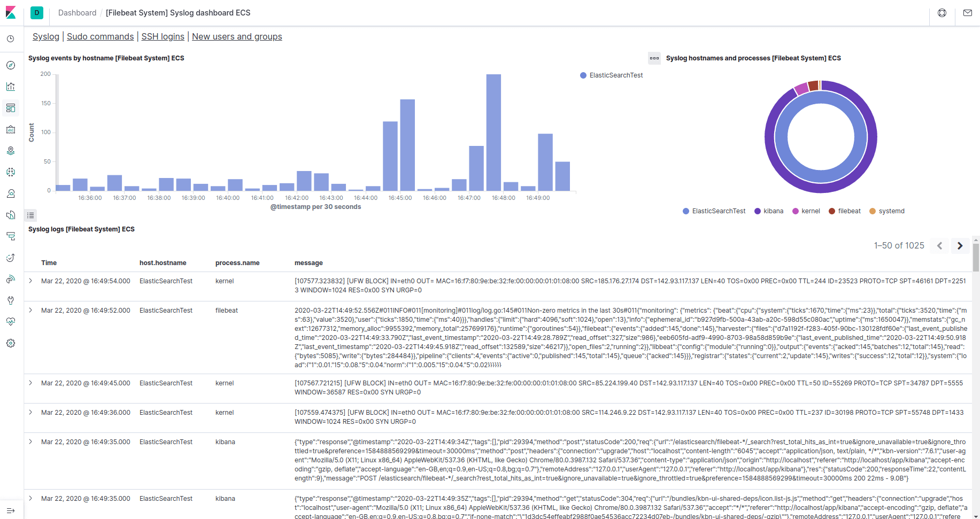Click the tallest bar near 16:47:30
Viewport: 980px width, 519px height.
click(x=493, y=133)
